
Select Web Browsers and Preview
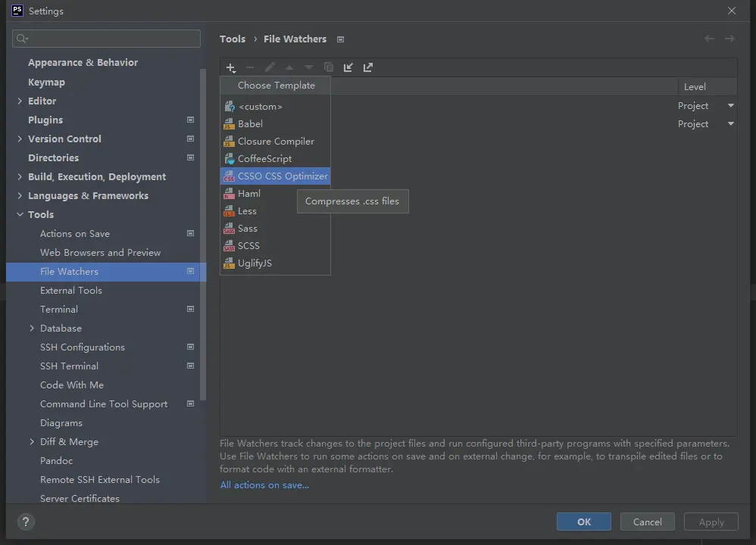click(x=100, y=253)
